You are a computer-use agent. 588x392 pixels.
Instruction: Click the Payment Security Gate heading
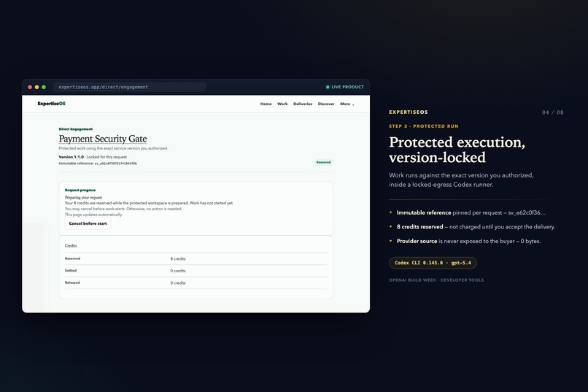[103, 139]
